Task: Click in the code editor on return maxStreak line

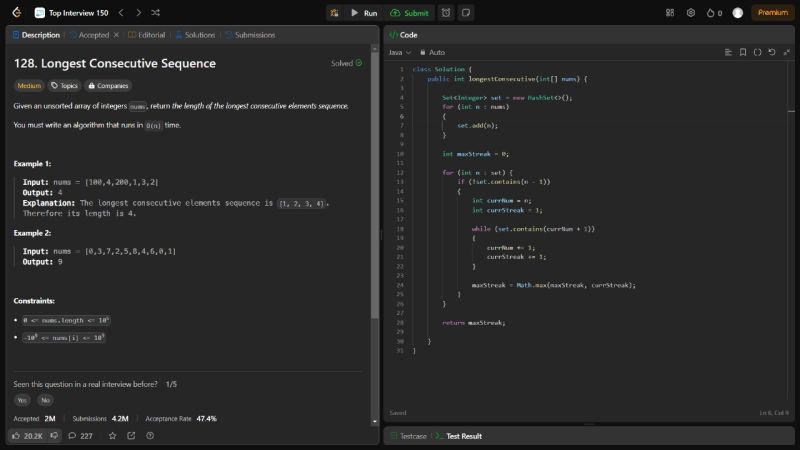Action: pyautogui.click(x=473, y=323)
